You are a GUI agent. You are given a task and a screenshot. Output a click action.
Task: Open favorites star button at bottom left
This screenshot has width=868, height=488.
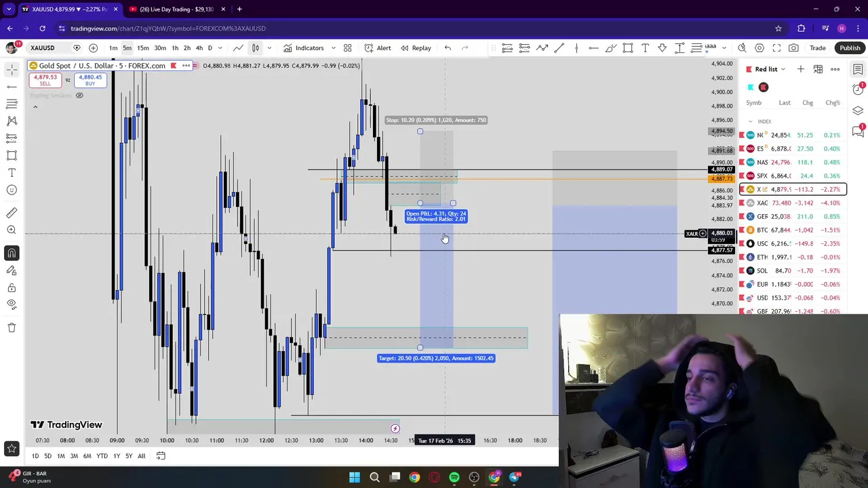coord(12,448)
